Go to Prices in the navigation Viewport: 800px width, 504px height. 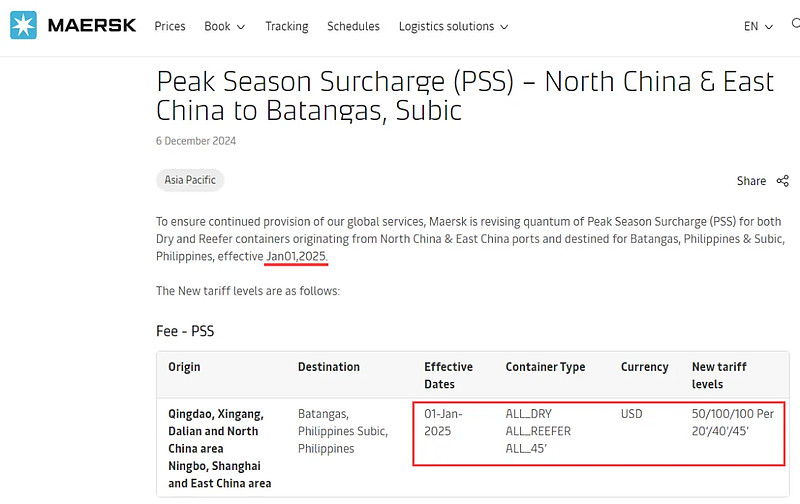(x=170, y=26)
